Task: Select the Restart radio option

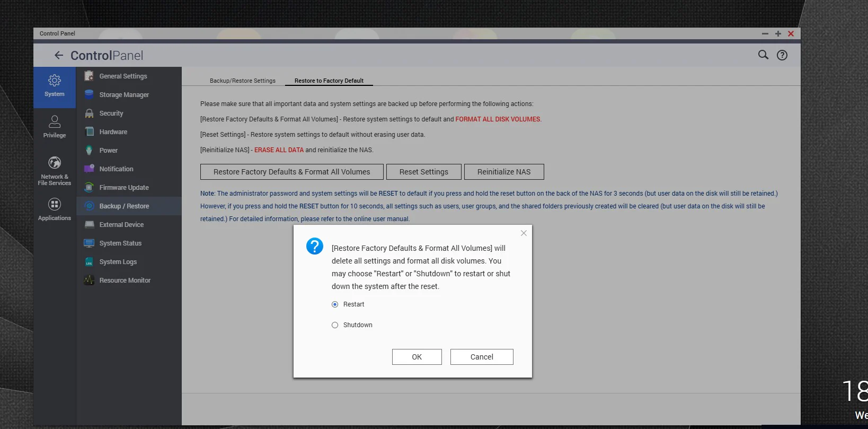Action: (335, 304)
